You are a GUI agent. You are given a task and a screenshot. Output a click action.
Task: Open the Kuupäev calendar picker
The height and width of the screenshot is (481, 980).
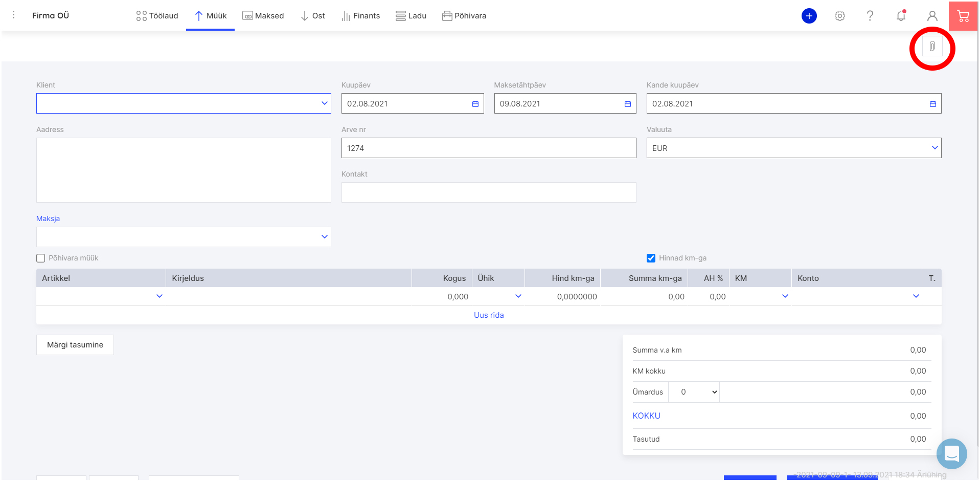click(475, 104)
